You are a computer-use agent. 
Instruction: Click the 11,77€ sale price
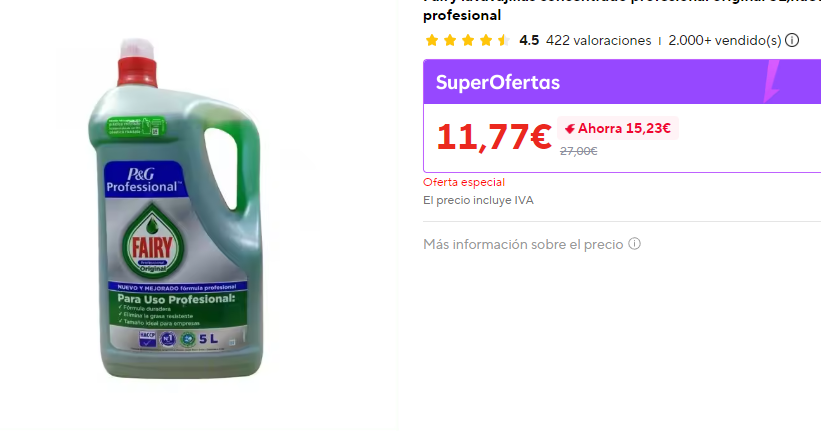click(x=494, y=137)
